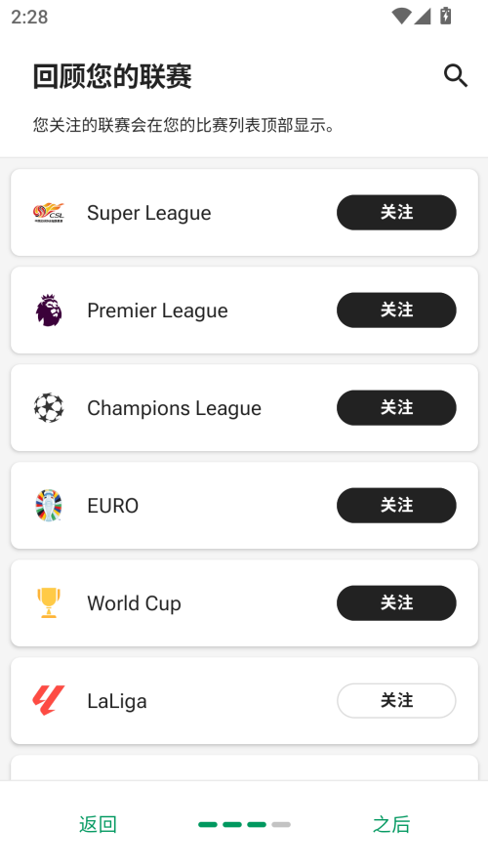Screen dimensions: 488x868
Task: Toggle 关注 for Premier League
Action: click(x=396, y=310)
